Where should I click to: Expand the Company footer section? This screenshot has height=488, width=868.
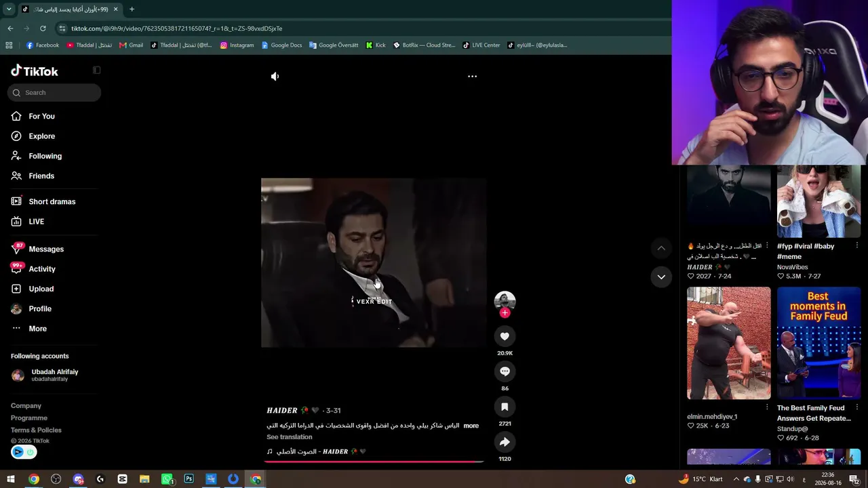(26, 406)
